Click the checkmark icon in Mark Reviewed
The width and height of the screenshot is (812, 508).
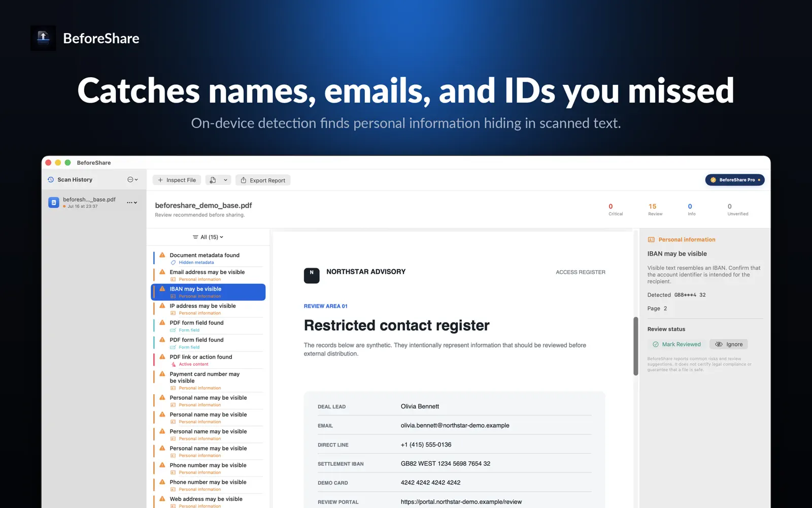point(656,344)
